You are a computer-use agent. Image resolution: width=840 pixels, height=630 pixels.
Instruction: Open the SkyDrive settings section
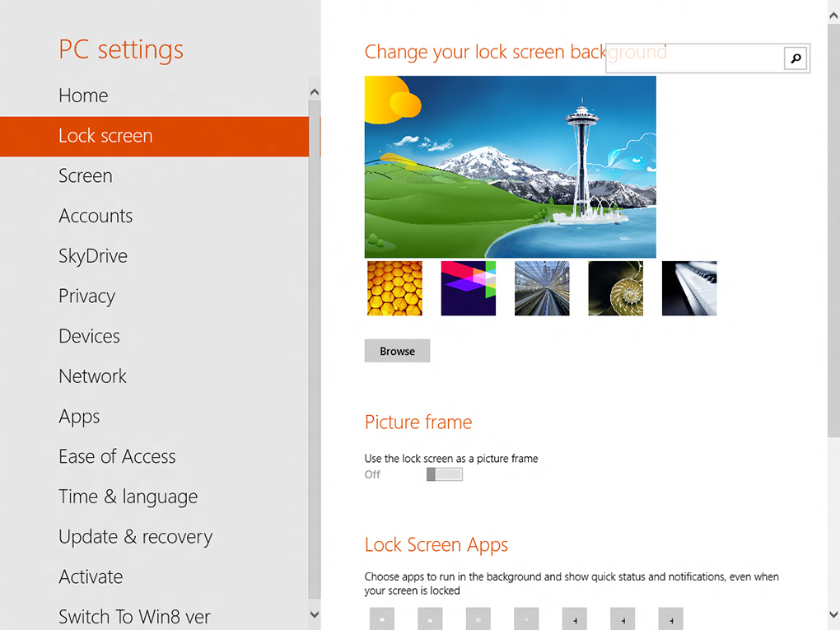click(93, 256)
